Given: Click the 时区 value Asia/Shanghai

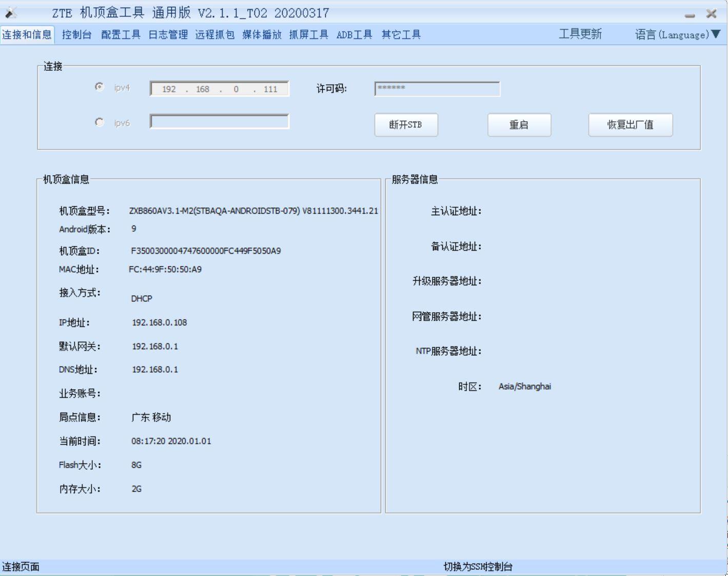Looking at the screenshot, I should (x=525, y=387).
